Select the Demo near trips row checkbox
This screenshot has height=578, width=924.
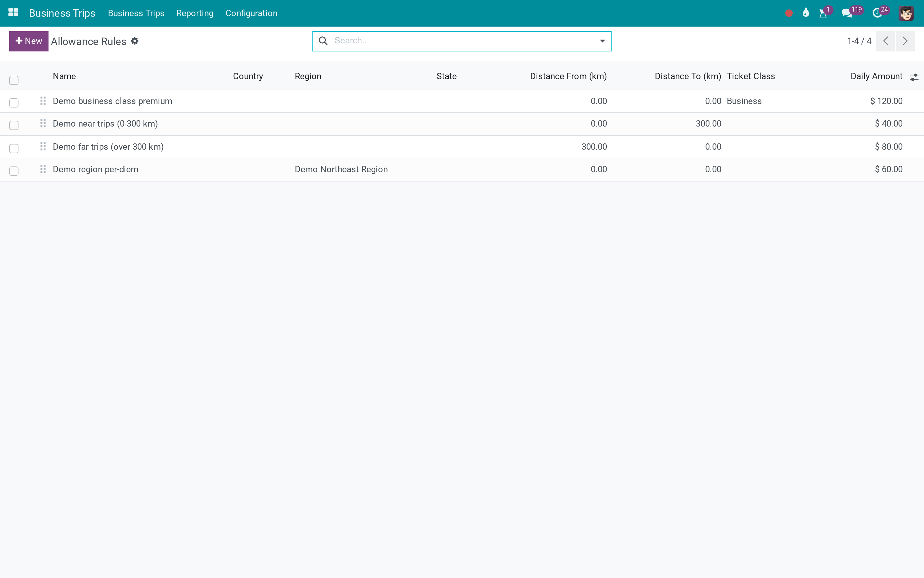click(x=14, y=125)
